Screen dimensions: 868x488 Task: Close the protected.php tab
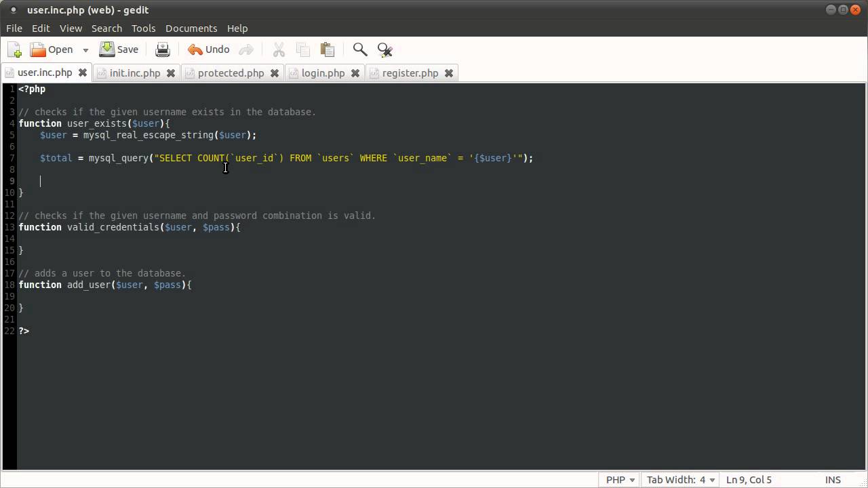(275, 73)
